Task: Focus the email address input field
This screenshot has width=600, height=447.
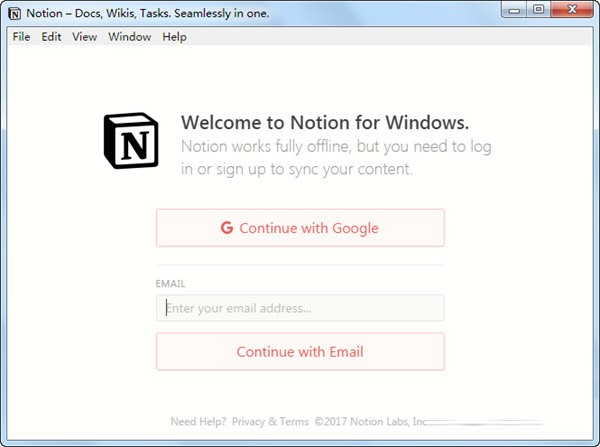Action: tap(300, 308)
